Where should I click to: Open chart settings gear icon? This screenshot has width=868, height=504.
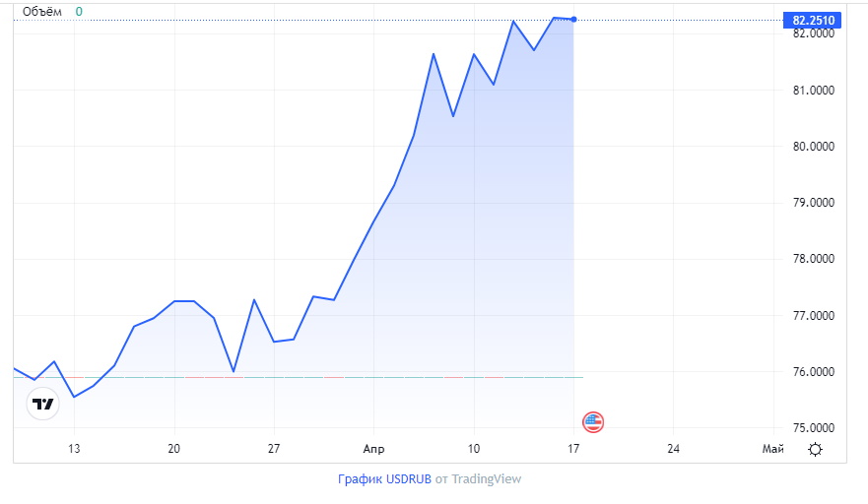pyautogui.click(x=816, y=449)
